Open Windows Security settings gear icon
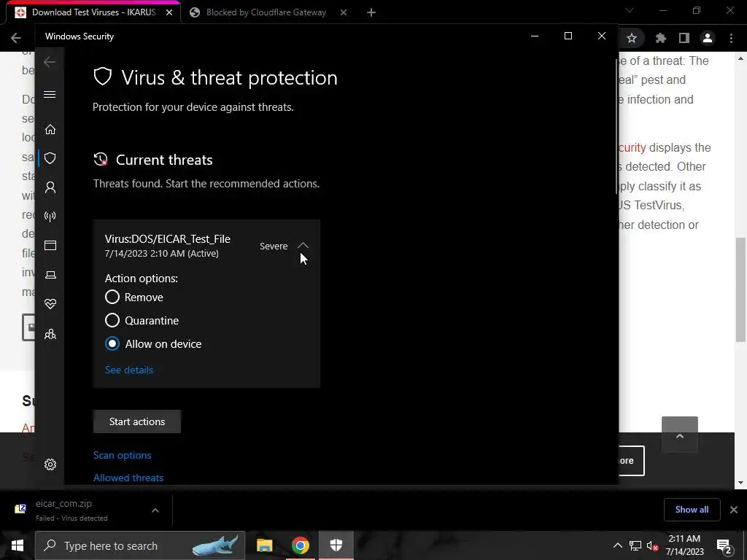Image resolution: width=747 pixels, height=560 pixels. [x=50, y=464]
